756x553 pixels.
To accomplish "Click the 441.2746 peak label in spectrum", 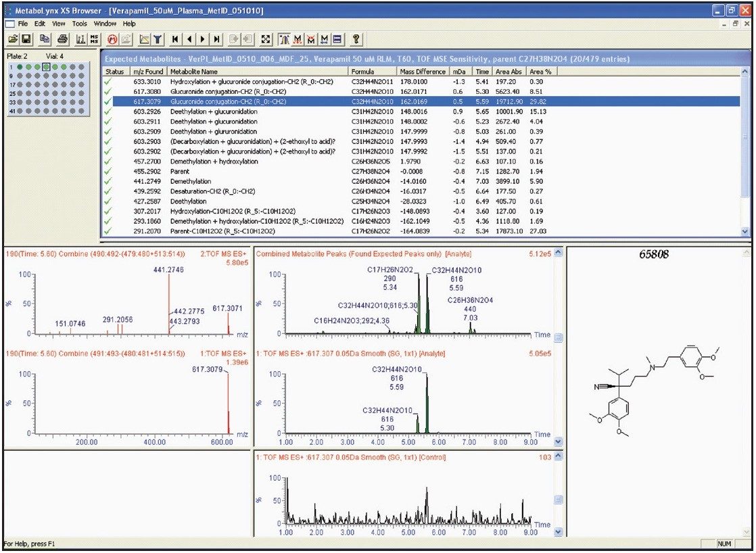I will click(x=168, y=270).
